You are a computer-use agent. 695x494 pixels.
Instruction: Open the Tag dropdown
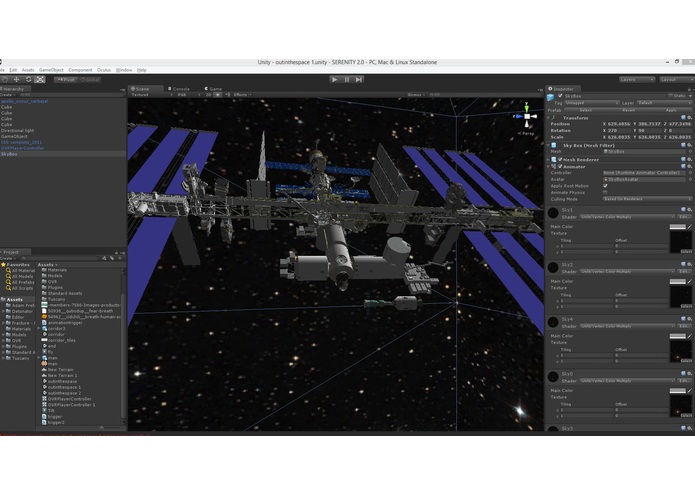[592, 103]
